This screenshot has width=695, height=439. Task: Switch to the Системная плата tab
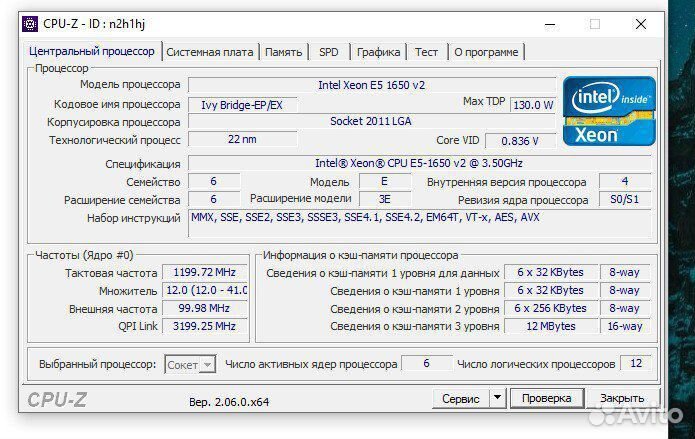click(210, 52)
